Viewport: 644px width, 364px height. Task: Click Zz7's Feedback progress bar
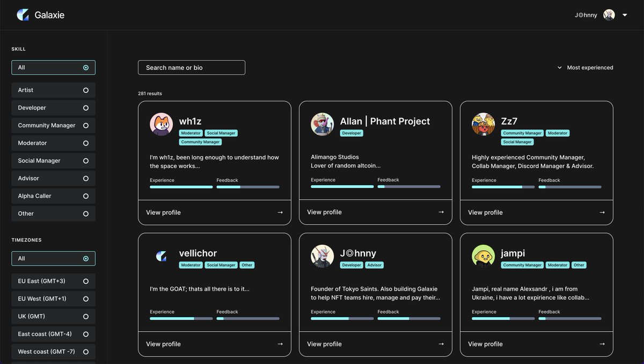pos(570,187)
